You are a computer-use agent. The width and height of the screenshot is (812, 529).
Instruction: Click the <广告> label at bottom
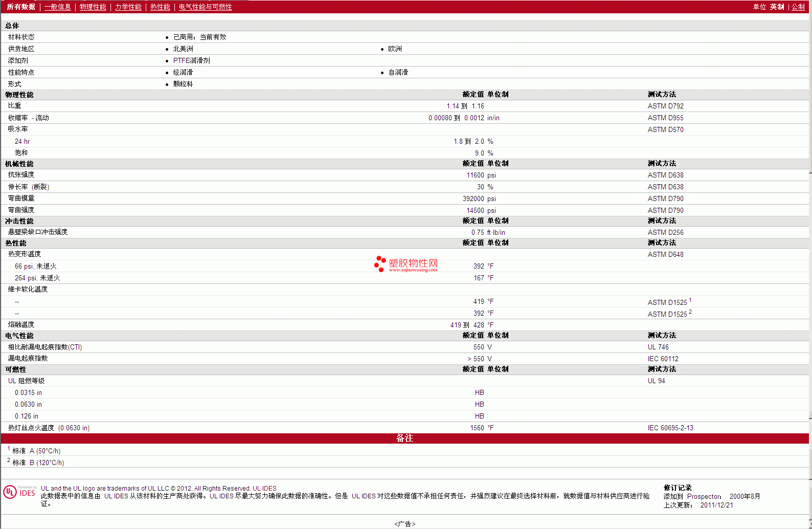pyautogui.click(x=404, y=524)
